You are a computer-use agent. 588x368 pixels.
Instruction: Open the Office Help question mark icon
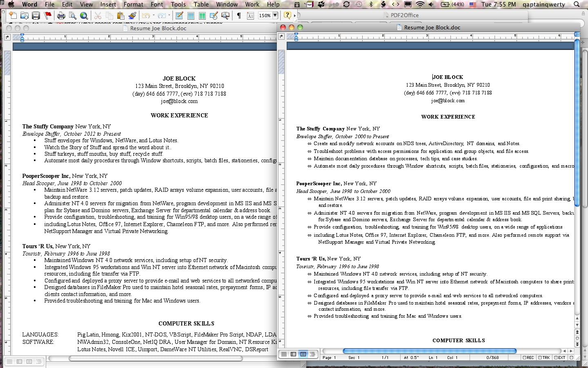click(x=287, y=16)
